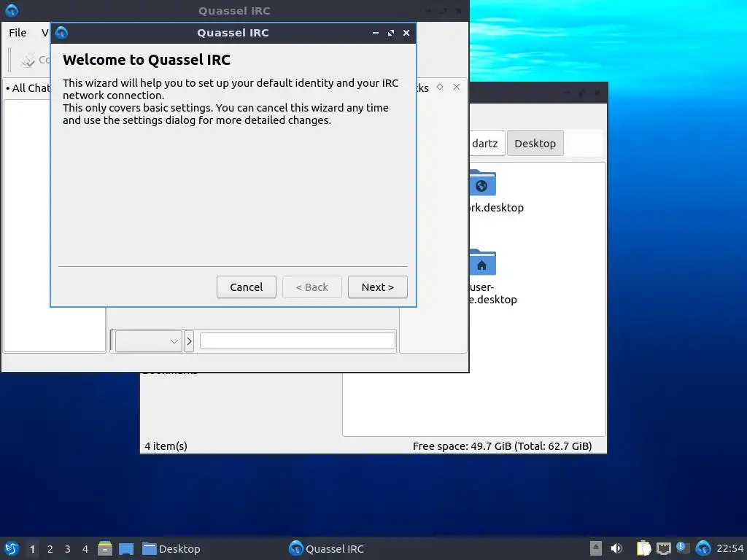Viewport: 747px width, 560px height.
Task: Focus the chat message input field
Action: pyautogui.click(x=298, y=341)
